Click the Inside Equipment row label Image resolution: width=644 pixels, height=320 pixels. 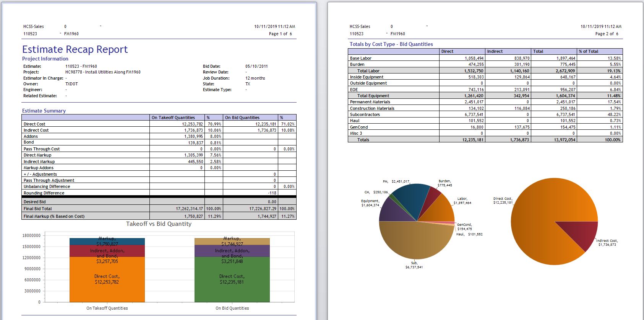click(x=367, y=77)
